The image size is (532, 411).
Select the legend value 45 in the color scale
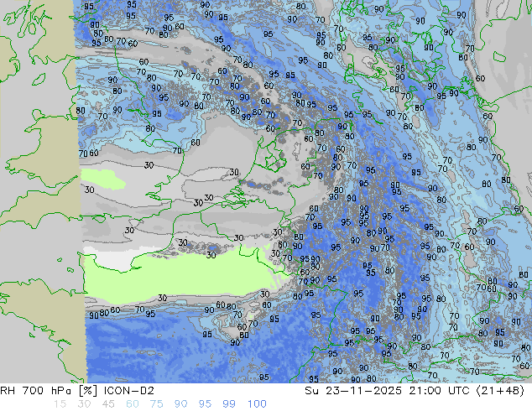(108, 404)
